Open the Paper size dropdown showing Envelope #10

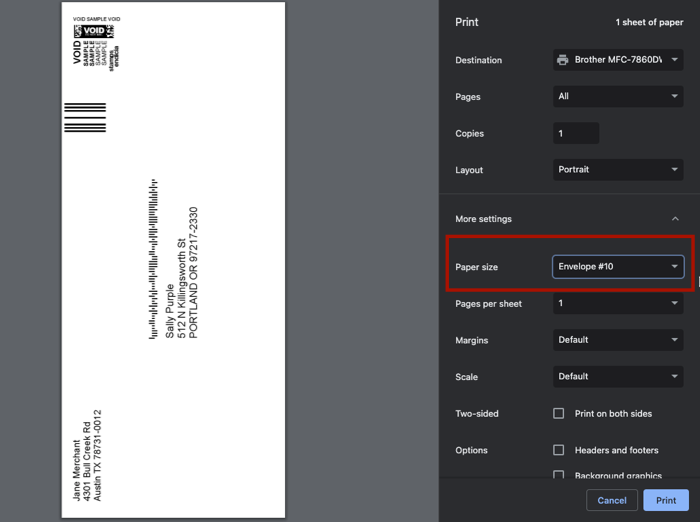618,267
